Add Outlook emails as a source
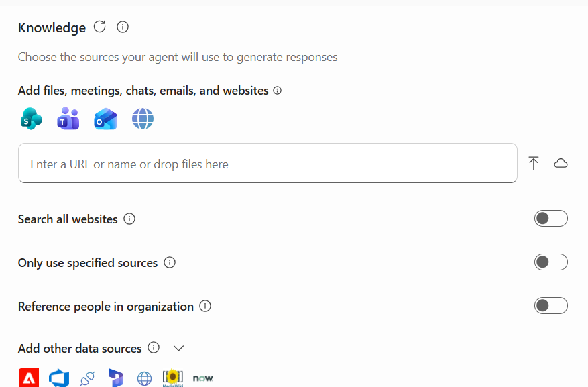588x387 pixels. coord(105,119)
